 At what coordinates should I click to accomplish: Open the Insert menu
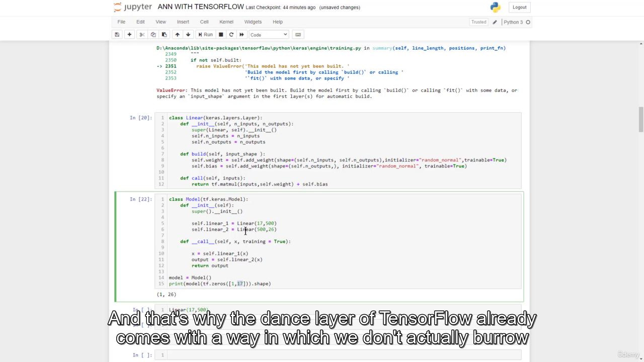183,22
